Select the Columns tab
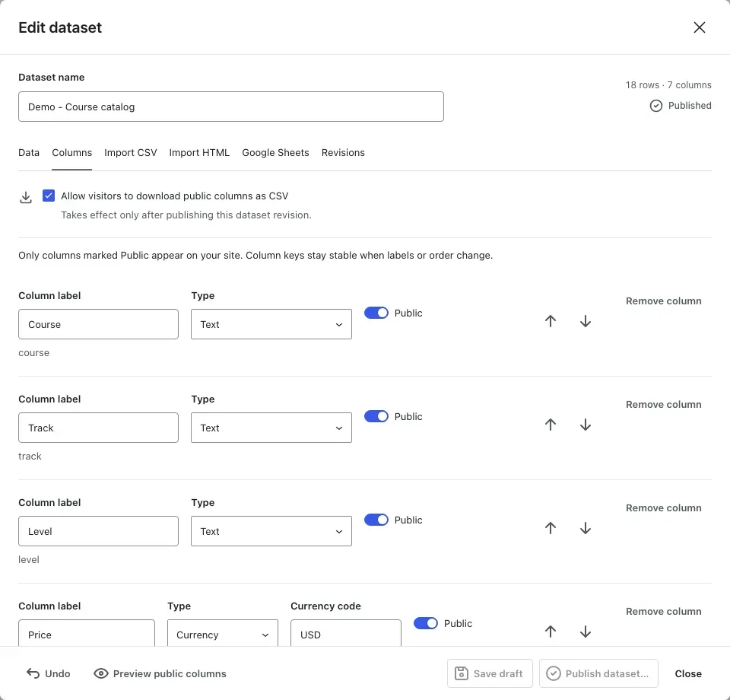730x700 pixels. click(x=71, y=153)
